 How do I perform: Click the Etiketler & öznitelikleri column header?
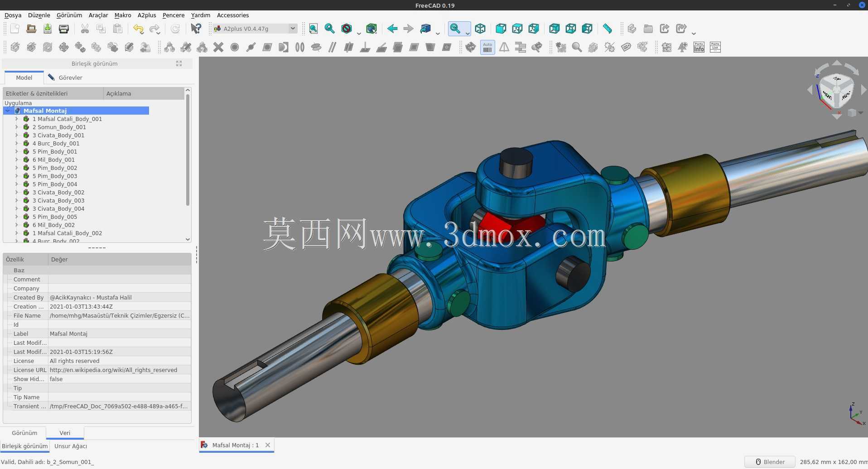tap(53, 93)
